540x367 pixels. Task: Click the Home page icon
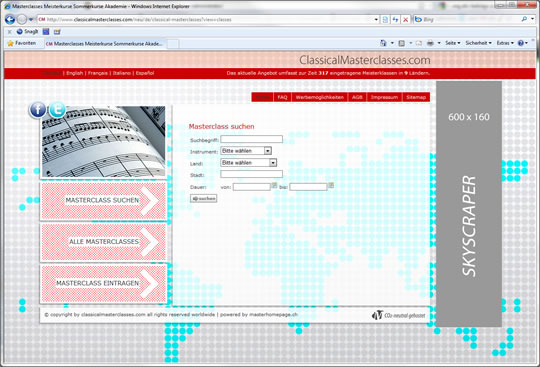click(x=383, y=43)
